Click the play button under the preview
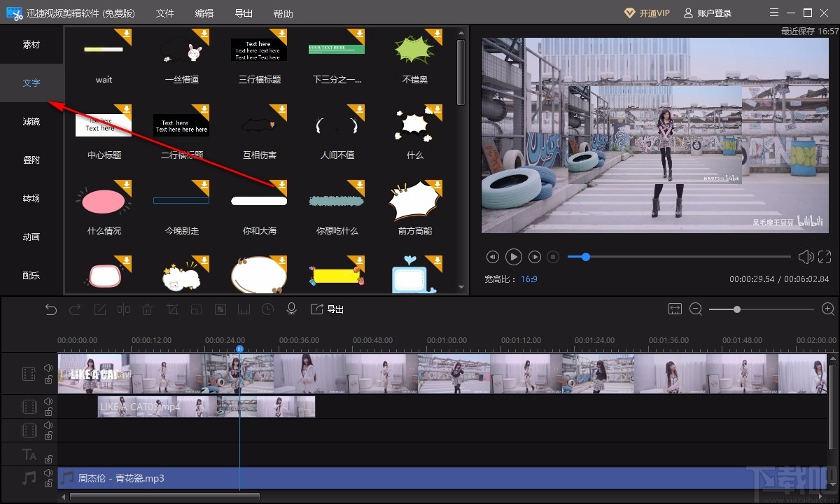 pos(514,257)
